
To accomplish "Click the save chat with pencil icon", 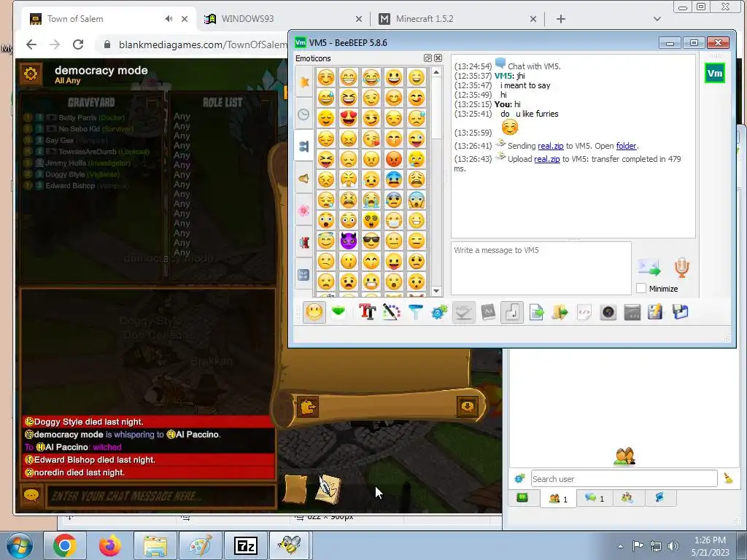I will click(x=656, y=312).
